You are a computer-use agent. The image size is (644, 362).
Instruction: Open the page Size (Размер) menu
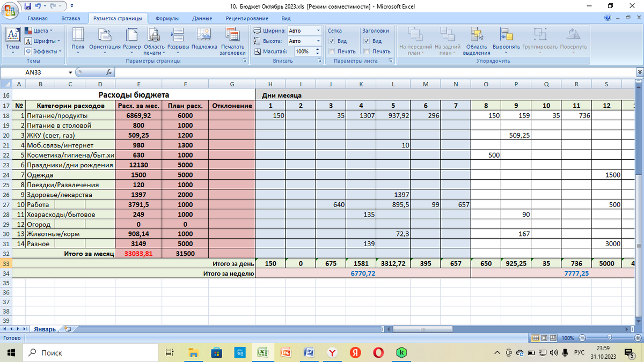click(x=131, y=40)
